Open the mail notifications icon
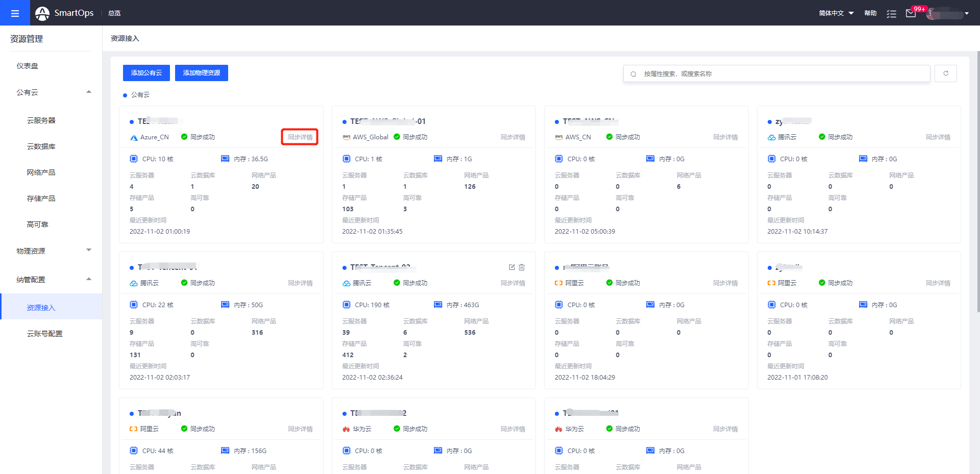The width and height of the screenshot is (980, 474). click(911, 13)
